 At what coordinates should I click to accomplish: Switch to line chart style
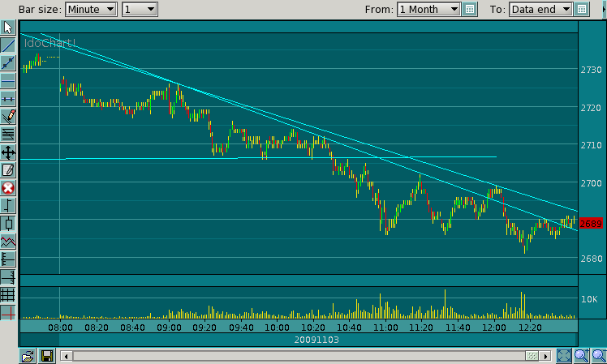click(8, 242)
